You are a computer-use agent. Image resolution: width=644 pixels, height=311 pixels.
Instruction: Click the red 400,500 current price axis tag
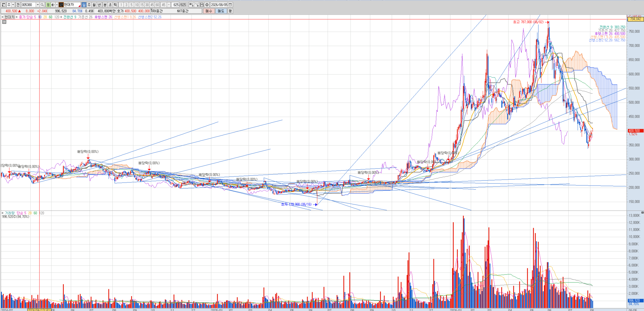point(635,131)
